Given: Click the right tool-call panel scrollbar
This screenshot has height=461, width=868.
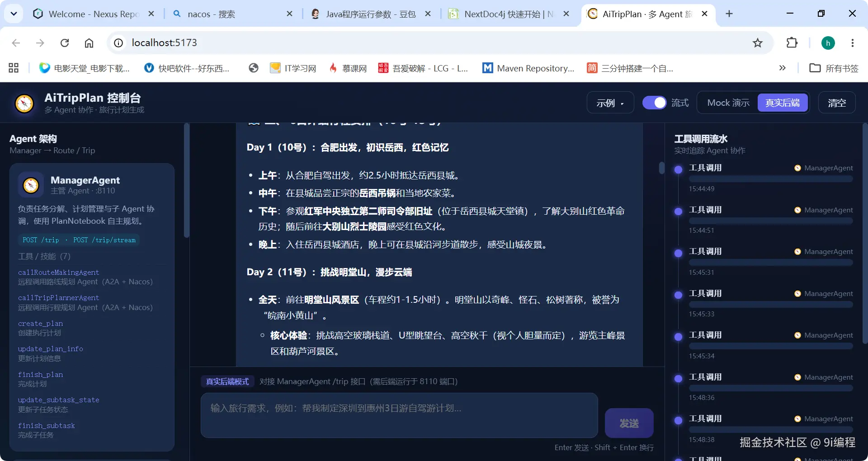Looking at the screenshot, I should click(865, 233).
